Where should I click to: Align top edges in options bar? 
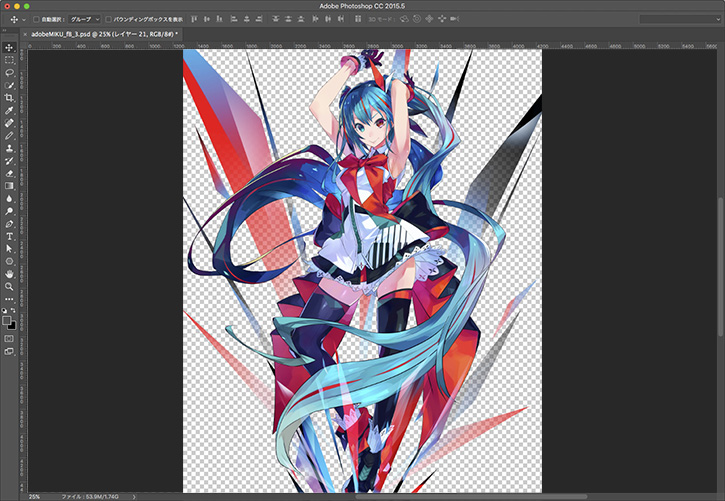(194, 19)
